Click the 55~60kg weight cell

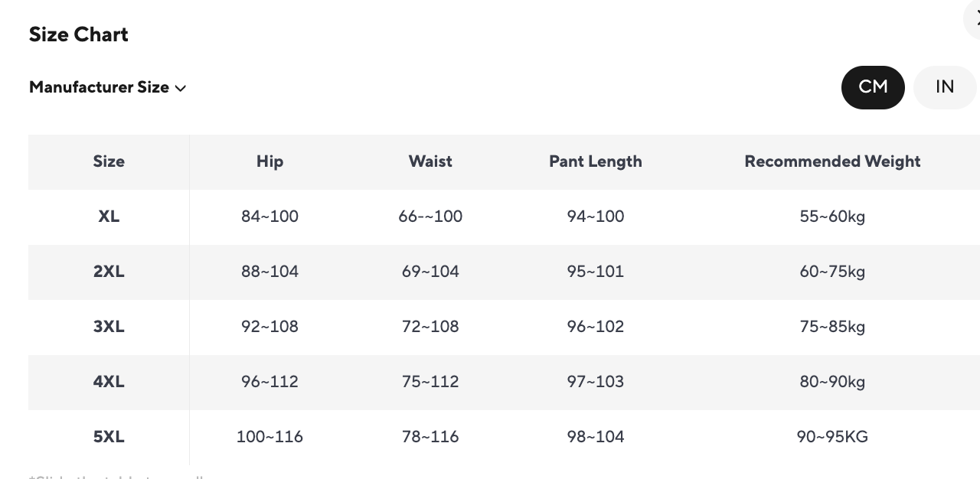[832, 217]
